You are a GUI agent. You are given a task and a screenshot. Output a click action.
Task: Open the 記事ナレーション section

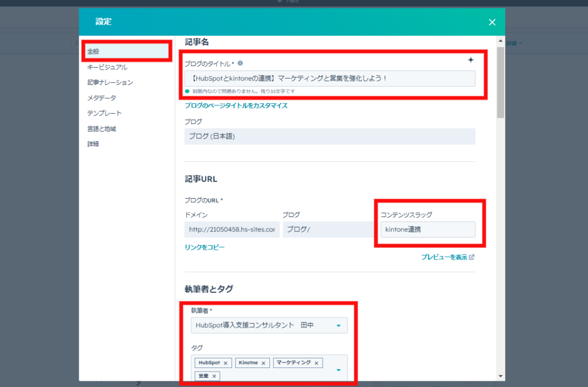click(x=110, y=83)
